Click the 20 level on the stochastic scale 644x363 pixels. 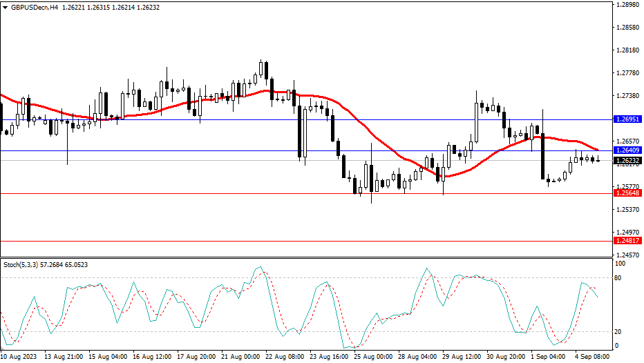620,331
